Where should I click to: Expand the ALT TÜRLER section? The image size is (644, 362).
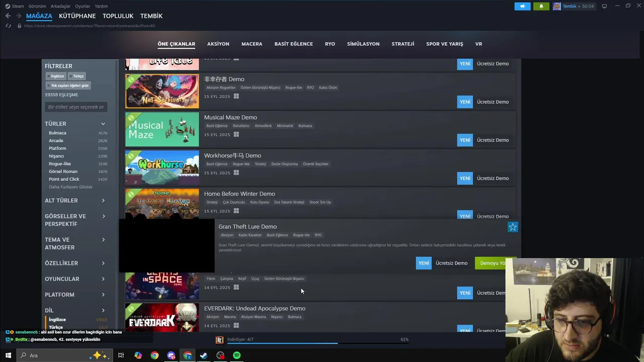[x=75, y=201]
